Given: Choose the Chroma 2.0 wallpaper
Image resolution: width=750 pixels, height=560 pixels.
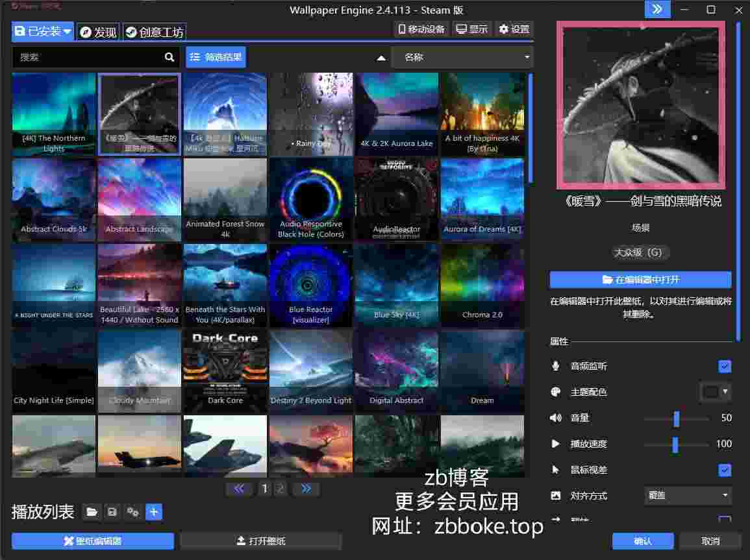Looking at the screenshot, I should [x=482, y=286].
